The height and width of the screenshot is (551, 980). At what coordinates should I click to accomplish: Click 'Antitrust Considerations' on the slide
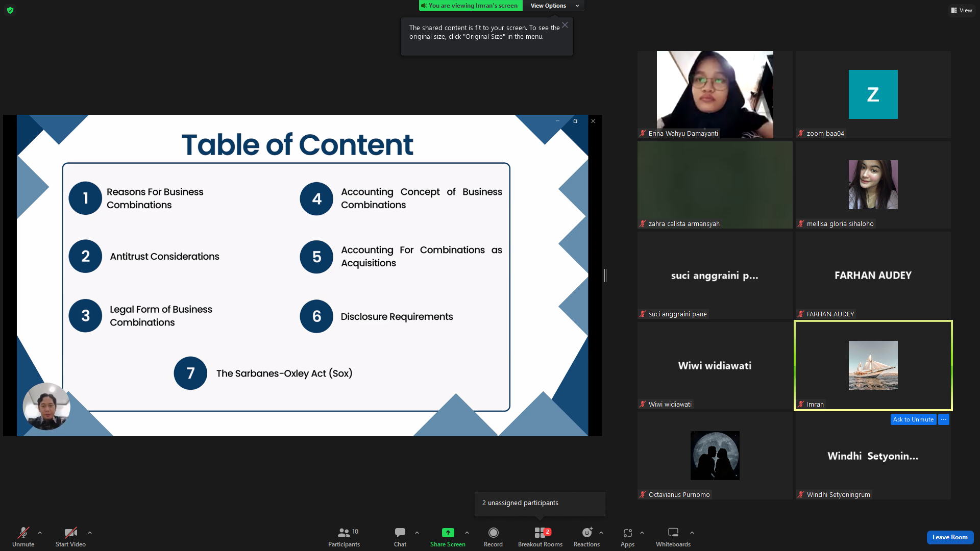tap(164, 257)
